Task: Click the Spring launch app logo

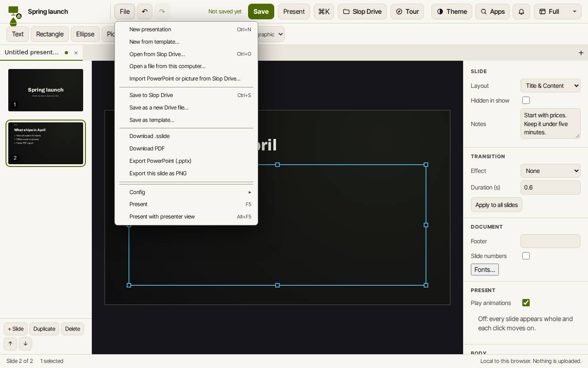Action: (x=15, y=15)
